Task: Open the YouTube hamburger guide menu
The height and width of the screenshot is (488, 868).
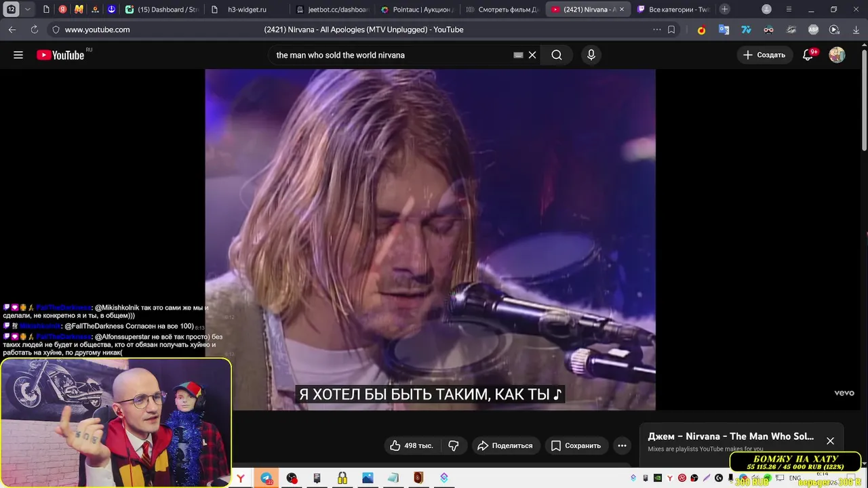Action: pyautogui.click(x=18, y=55)
